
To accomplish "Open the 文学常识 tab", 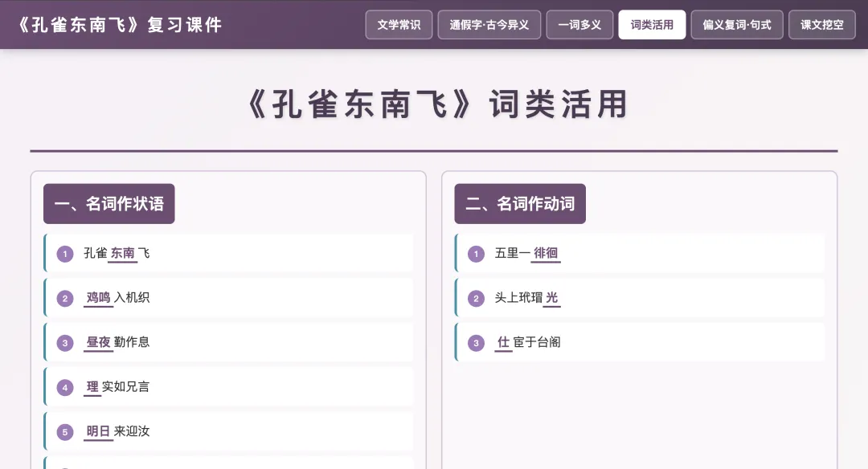I will pos(399,25).
